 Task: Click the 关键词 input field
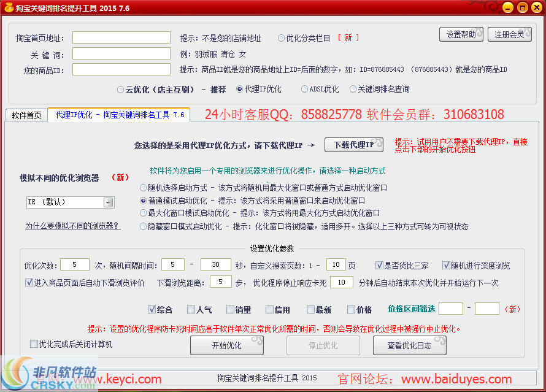(121, 53)
